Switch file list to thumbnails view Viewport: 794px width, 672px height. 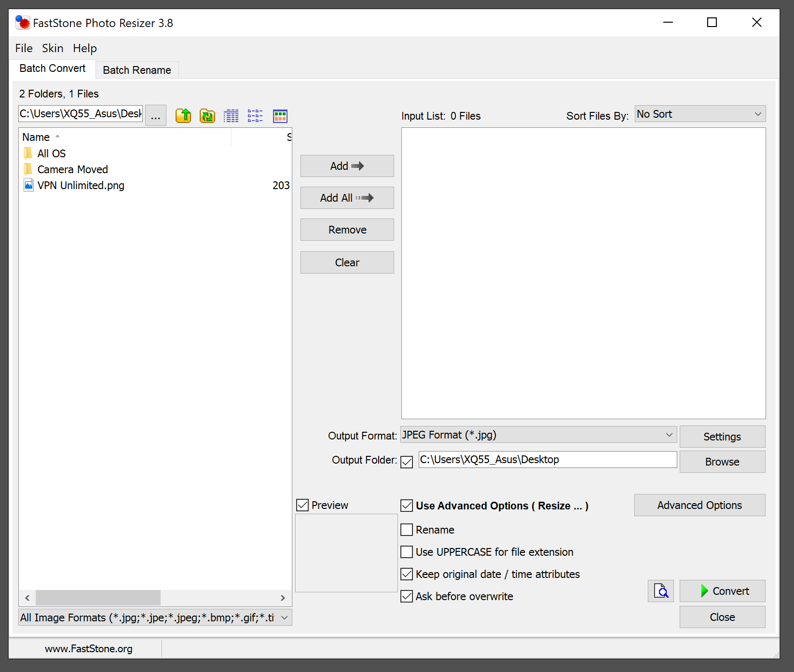(280, 116)
